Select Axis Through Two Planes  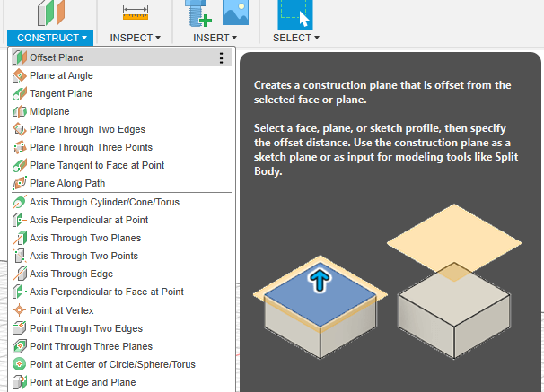(121, 238)
